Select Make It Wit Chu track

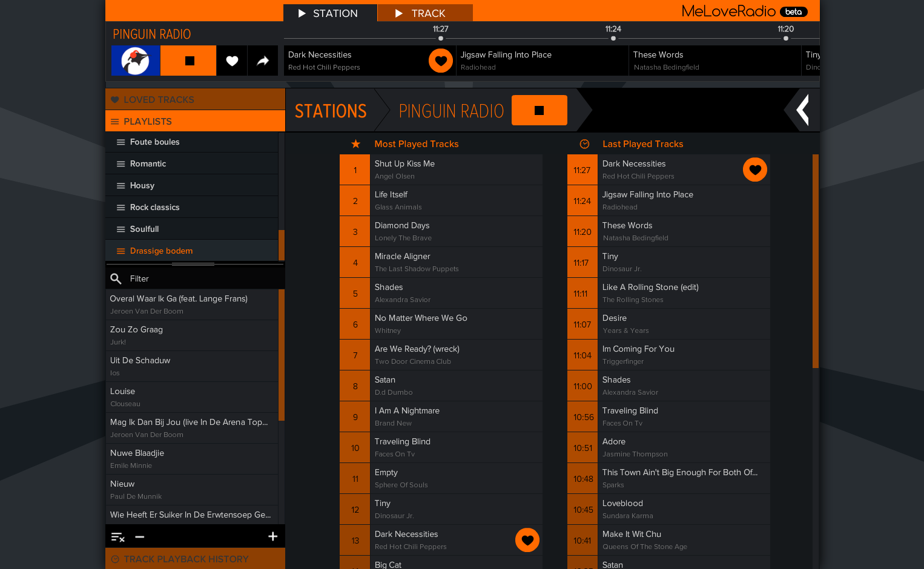point(668,540)
